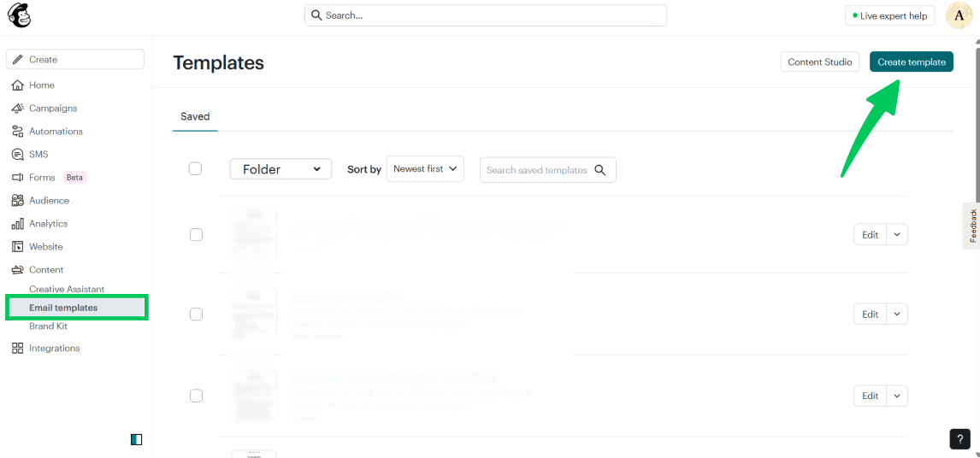Collapse the sidebar using panel toggle icon
This screenshot has height=458, width=980.
tap(136, 440)
